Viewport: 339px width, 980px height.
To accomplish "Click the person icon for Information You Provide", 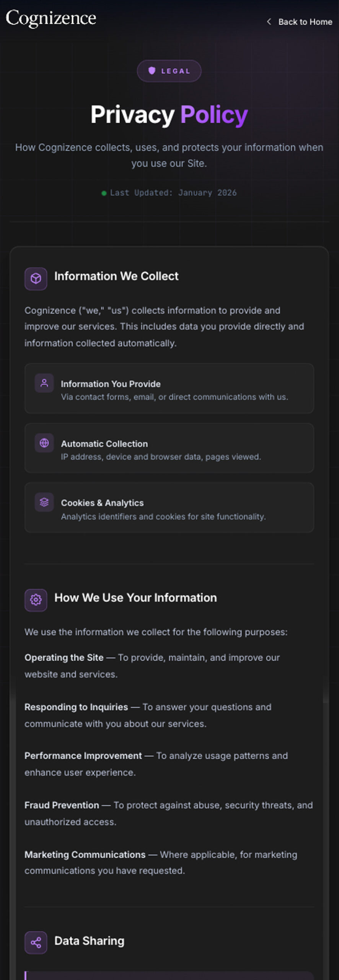I will pos(44,382).
